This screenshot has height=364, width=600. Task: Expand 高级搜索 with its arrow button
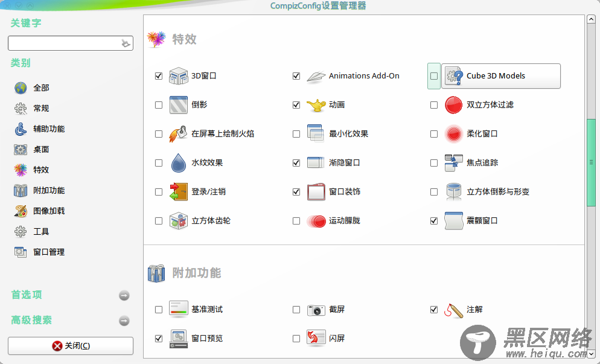click(x=124, y=321)
